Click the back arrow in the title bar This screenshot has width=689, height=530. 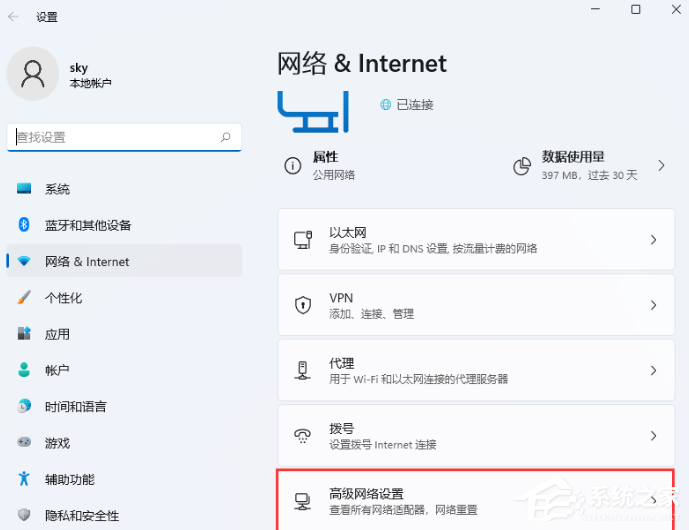[13, 17]
